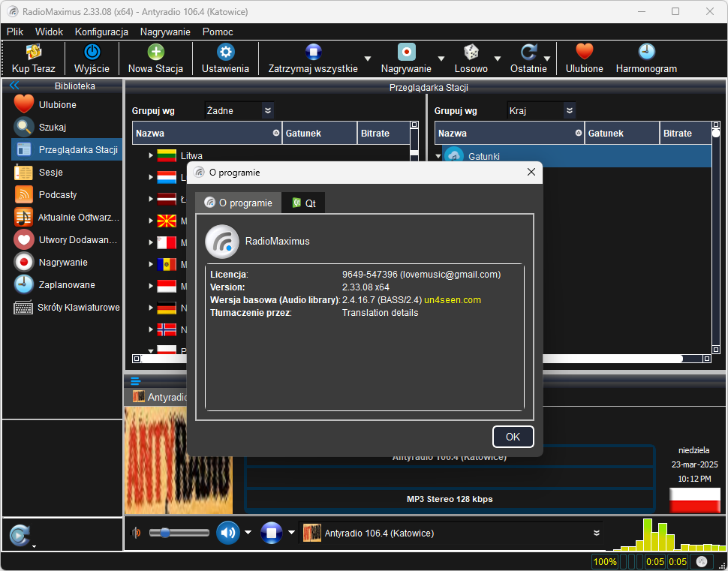This screenshot has width=728, height=571.
Task: Click the small audio icon left of volume slider
Action: pyautogui.click(x=137, y=533)
